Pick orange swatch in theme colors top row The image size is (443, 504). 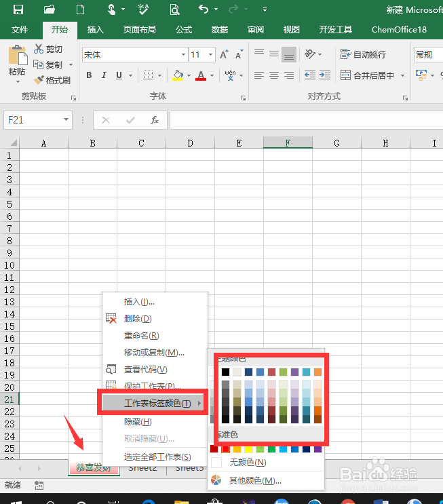click(317, 372)
